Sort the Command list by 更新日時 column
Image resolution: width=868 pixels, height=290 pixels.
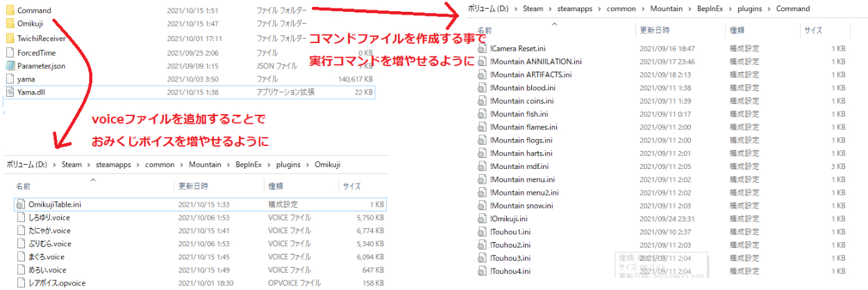656,31
